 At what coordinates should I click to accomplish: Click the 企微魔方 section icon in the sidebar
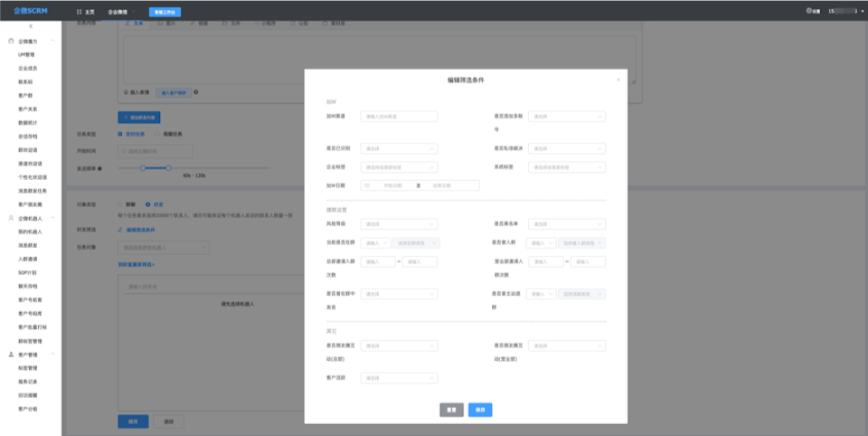pyautogui.click(x=10, y=42)
